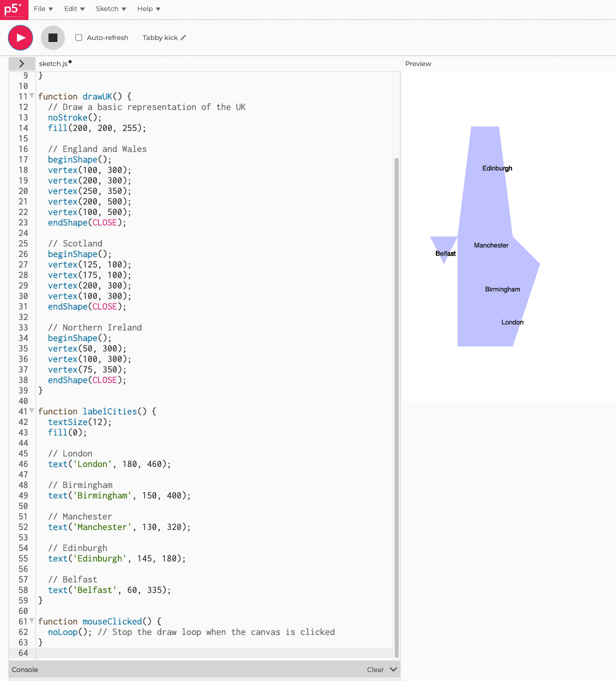Click the editor vertical scrollbar
616x681 pixels.
coord(397,407)
